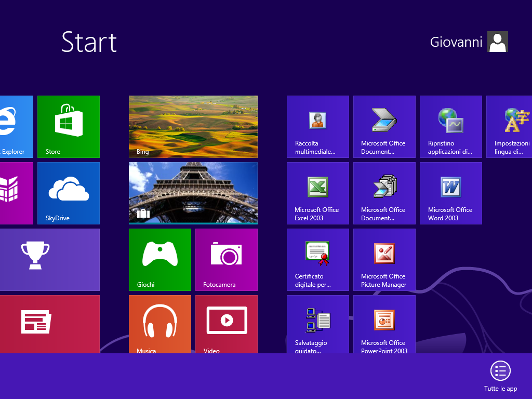
Task: Open the Internet Explorer tile
Action: click(x=17, y=127)
